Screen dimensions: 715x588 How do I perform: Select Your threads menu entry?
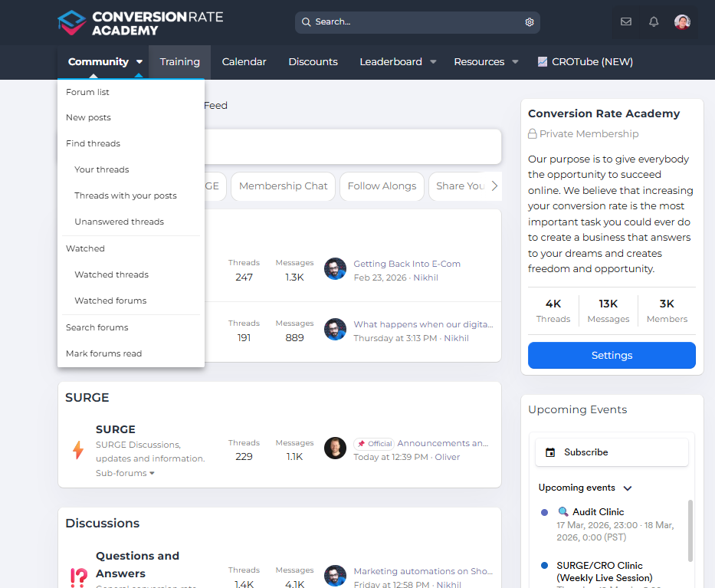131,169
